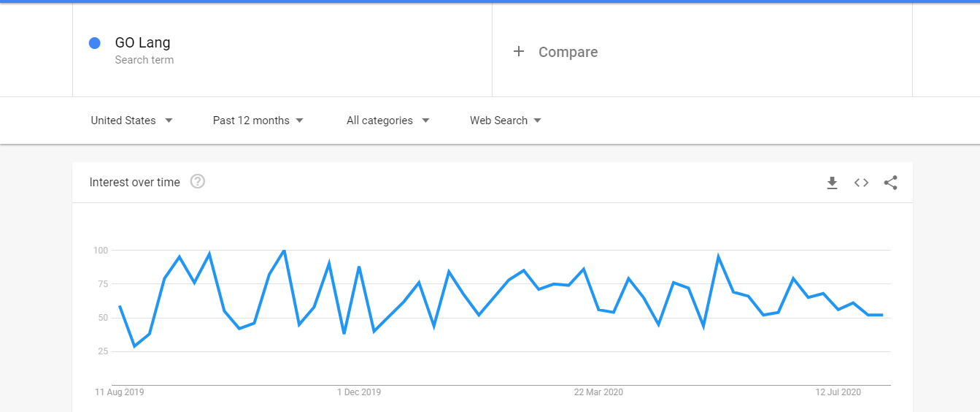Select the 11 Aug 2019 axis label
The height and width of the screenshot is (412, 980).
(x=120, y=392)
